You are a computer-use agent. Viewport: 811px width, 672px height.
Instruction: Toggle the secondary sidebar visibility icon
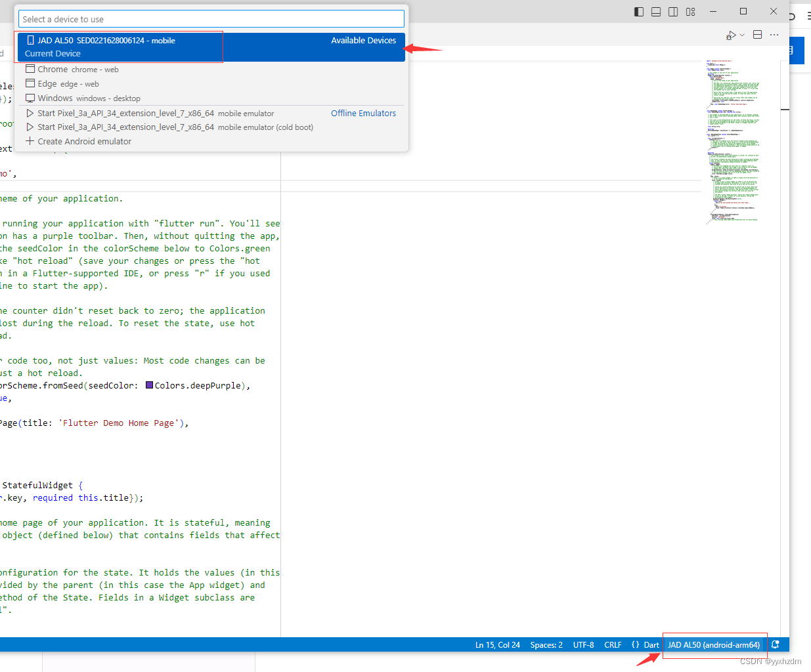[x=672, y=11]
